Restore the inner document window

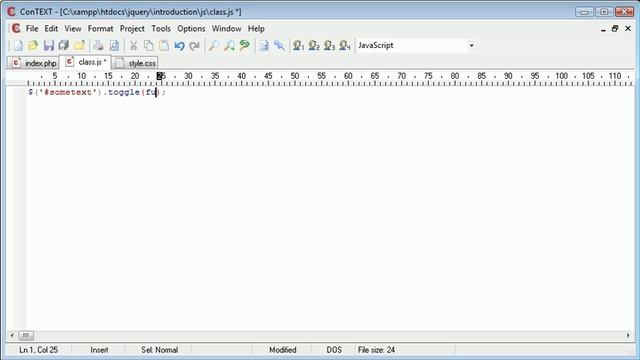click(615, 29)
